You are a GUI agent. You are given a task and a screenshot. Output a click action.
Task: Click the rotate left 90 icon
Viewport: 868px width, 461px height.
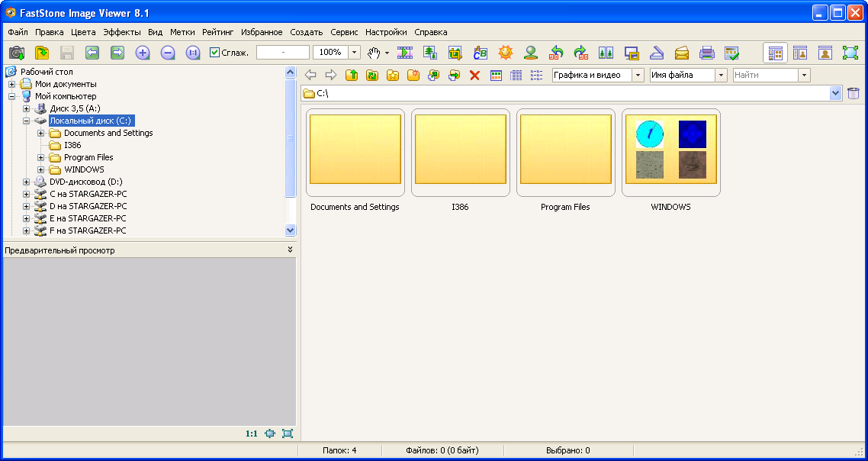pyautogui.click(x=556, y=53)
